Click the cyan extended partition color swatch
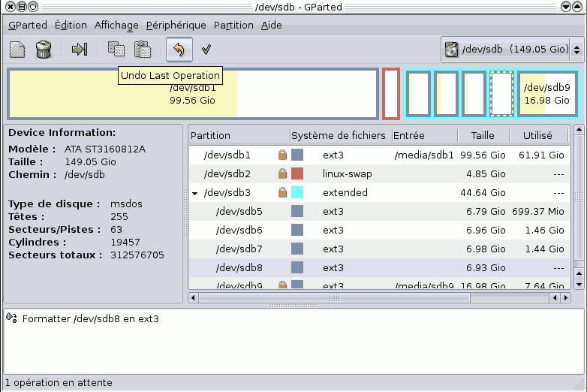Screen dimensions: 587x392 click(x=297, y=193)
